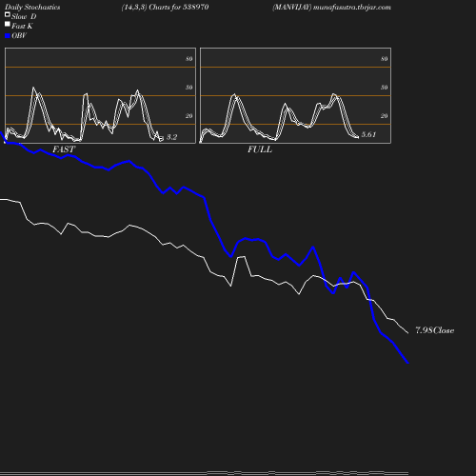This screenshot has height=476, width=476.
Task: Click the '7.98Close' price label
Action: coord(434,330)
